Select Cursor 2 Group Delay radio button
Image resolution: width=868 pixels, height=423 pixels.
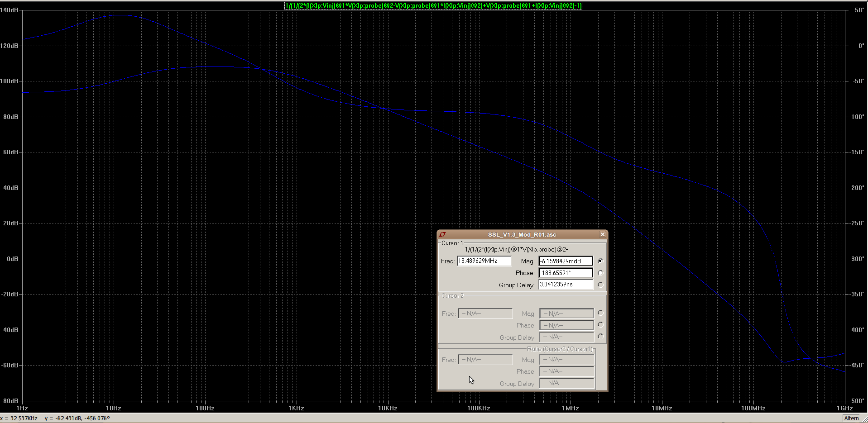click(600, 336)
